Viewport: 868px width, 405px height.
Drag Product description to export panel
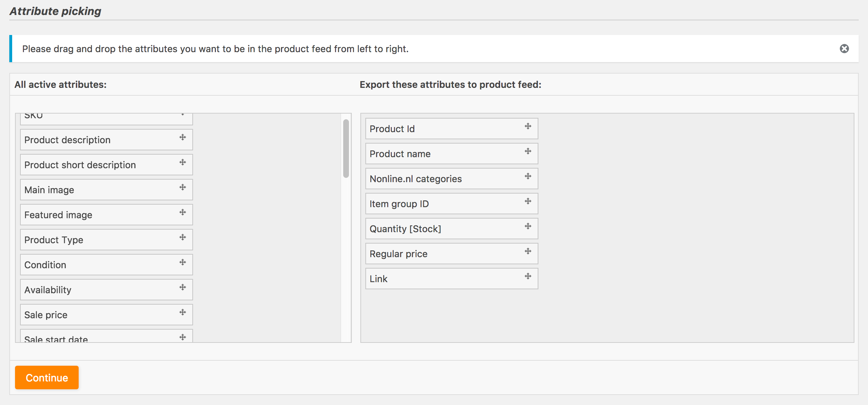[105, 139]
